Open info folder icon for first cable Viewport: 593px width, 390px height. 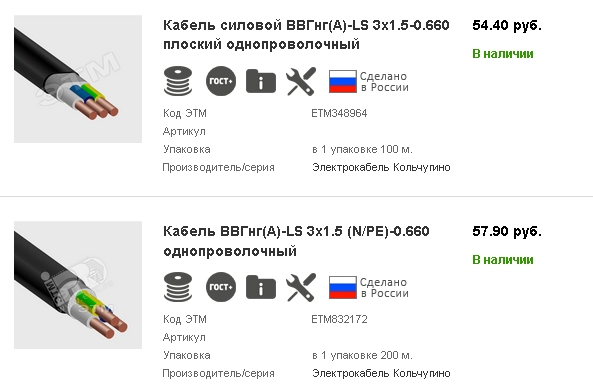(x=261, y=81)
